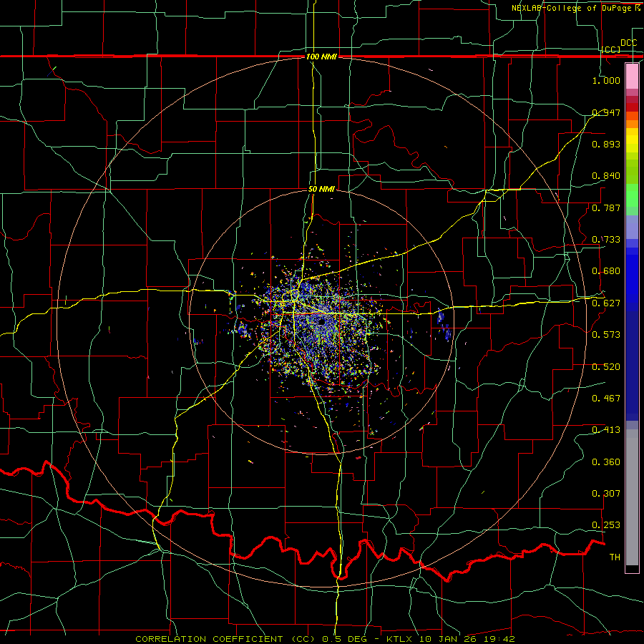Click the 0.893 scale value
The image size is (644, 644).
point(606,144)
